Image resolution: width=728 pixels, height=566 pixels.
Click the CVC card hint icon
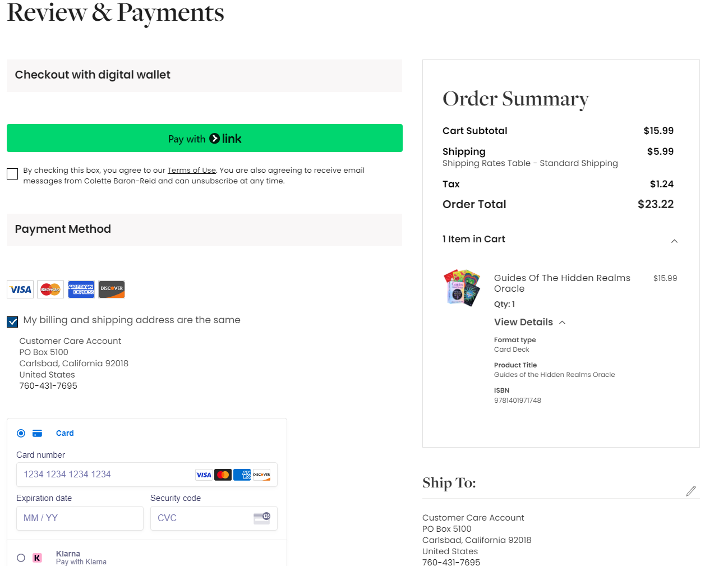coord(262,518)
